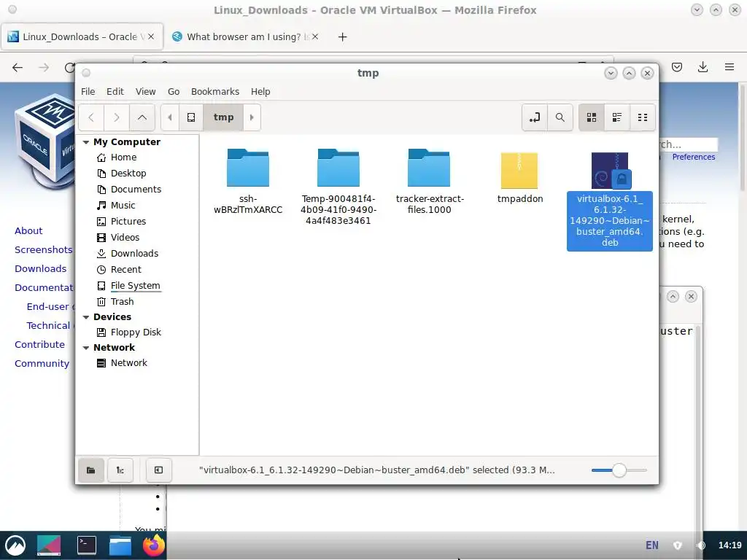747x560 pixels.
Task: Open Recent in sidebar
Action: click(125, 270)
